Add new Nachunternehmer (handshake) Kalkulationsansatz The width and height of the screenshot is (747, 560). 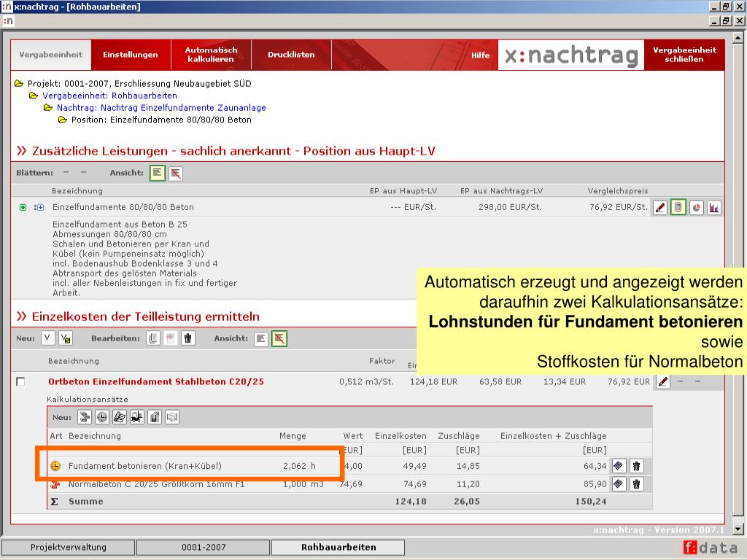(x=172, y=418)
